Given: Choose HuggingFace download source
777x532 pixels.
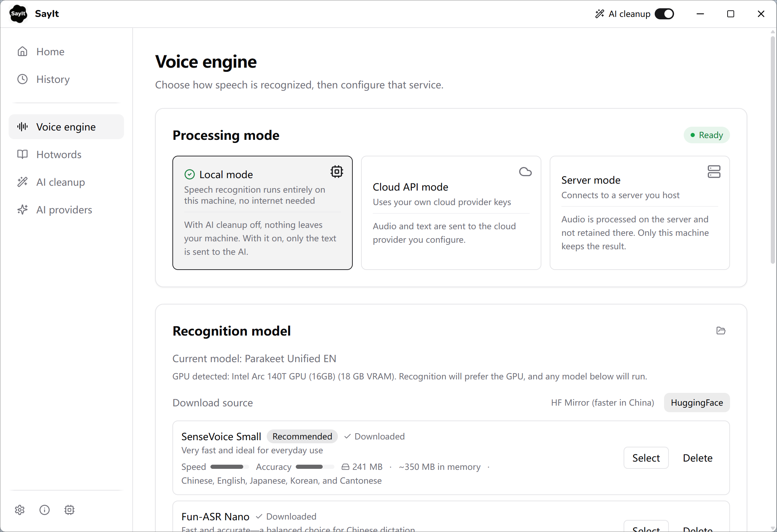Looking at the screenshot, I should coord(697,403).
